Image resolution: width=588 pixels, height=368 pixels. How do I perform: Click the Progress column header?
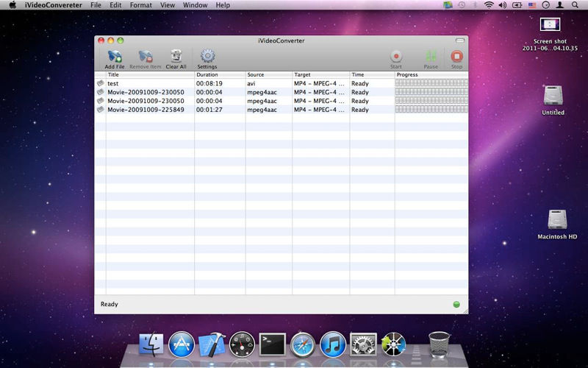(431, 75)
